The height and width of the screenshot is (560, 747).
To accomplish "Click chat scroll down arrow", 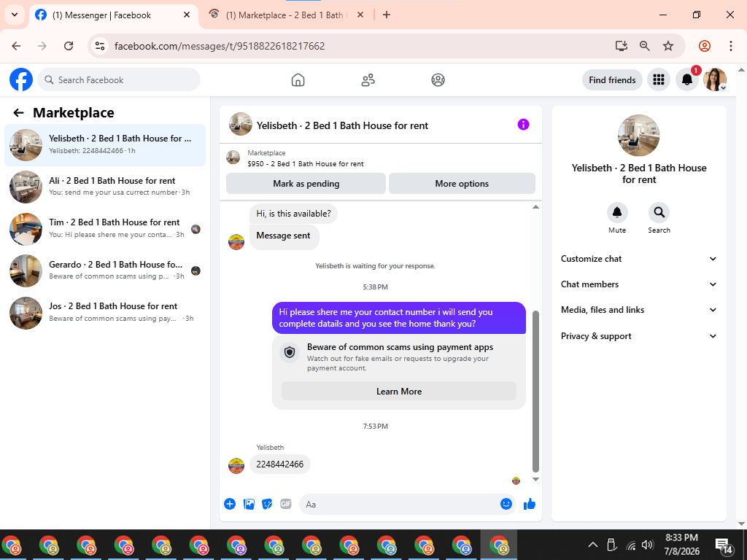I will [535, 480].
